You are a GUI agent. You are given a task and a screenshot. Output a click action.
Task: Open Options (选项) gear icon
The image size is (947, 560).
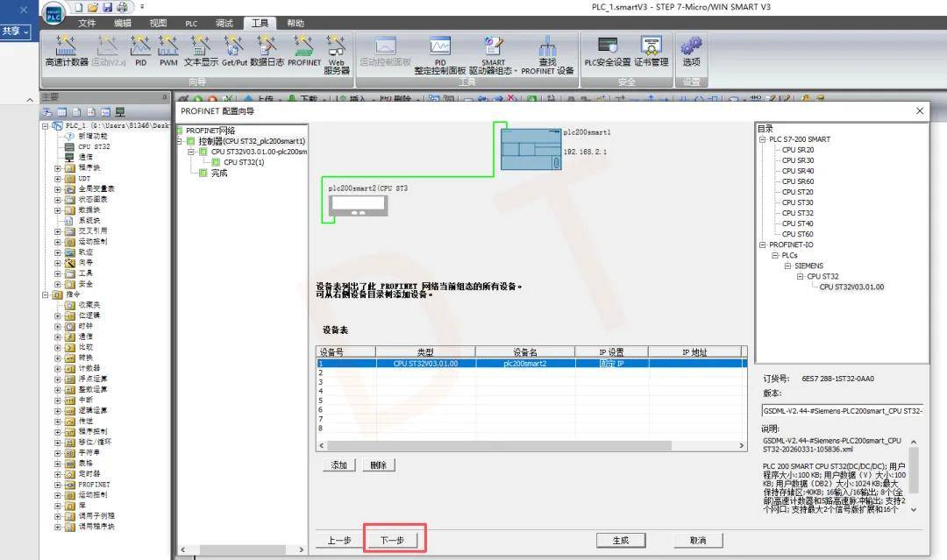click(691, 52)
